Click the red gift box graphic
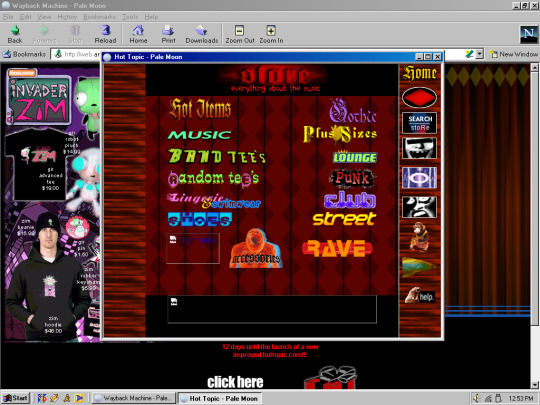Screen dimensions: 540x405 [x=330, y=377]
